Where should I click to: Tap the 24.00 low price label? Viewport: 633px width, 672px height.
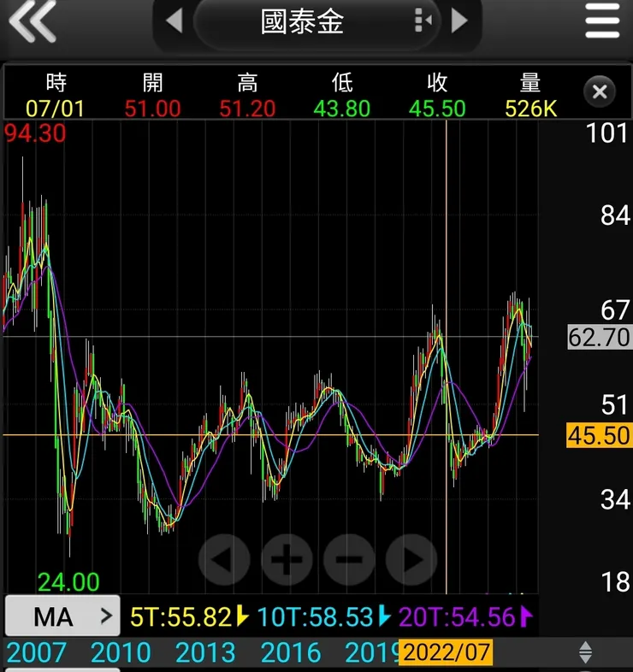tap(68, 582)
